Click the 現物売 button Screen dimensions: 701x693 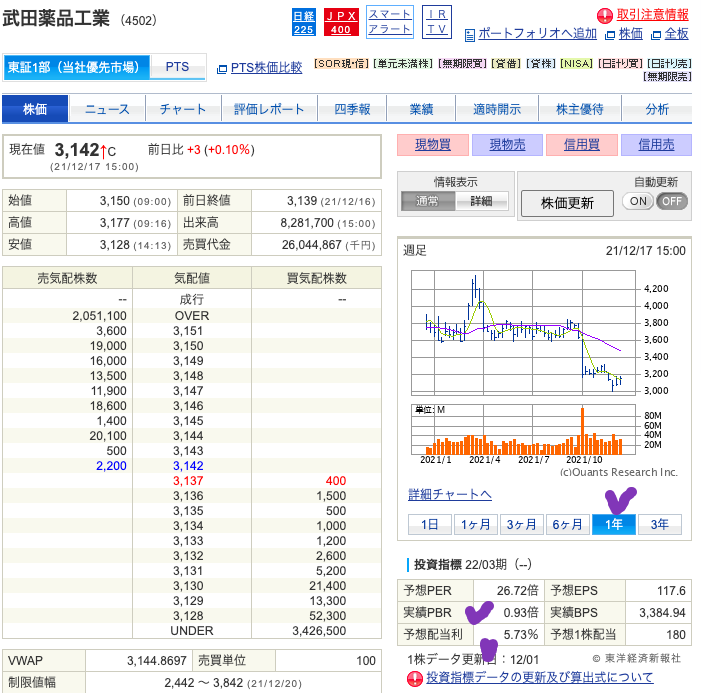click(x=507, y=145)
